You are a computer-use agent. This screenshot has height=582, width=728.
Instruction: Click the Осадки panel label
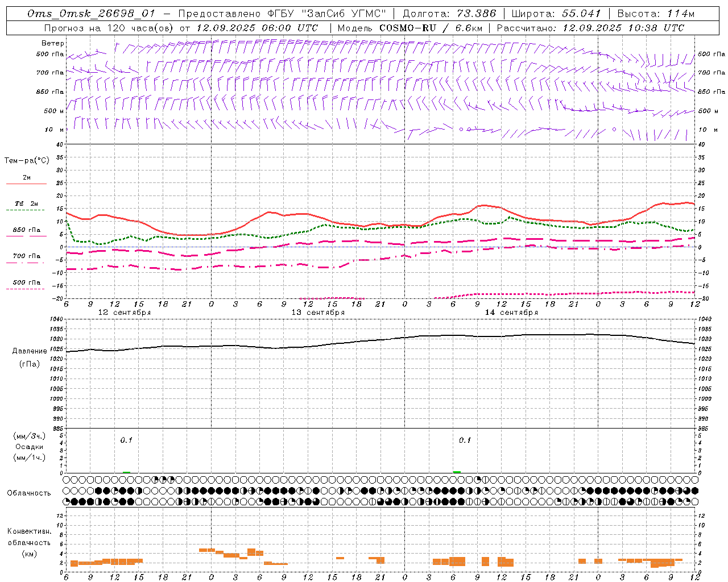pos(30,447)
